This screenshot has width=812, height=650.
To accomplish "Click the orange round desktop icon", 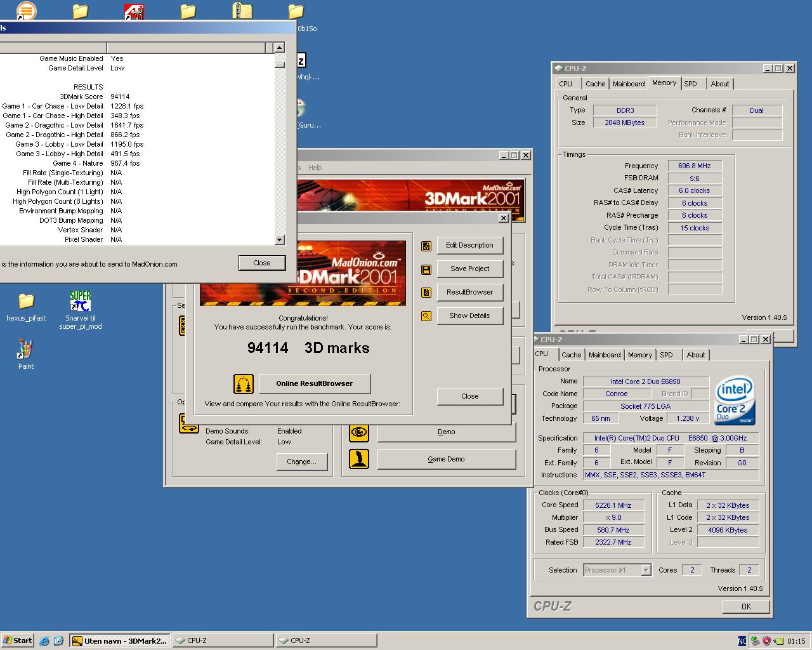I will click(26, 10).
